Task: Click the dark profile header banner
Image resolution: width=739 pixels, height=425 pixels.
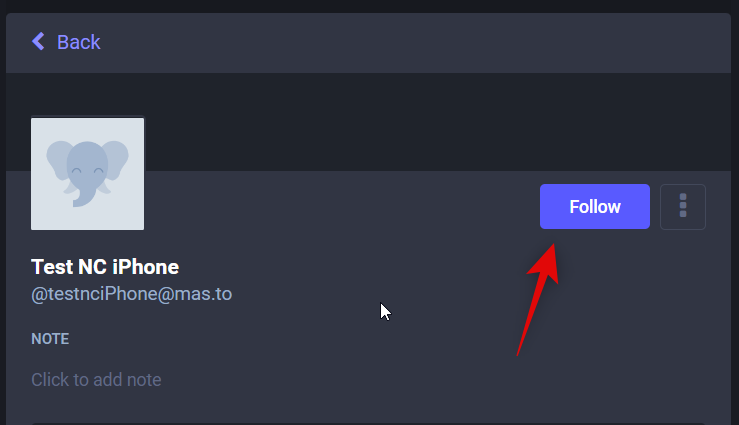Action: [x=440, y=120]
